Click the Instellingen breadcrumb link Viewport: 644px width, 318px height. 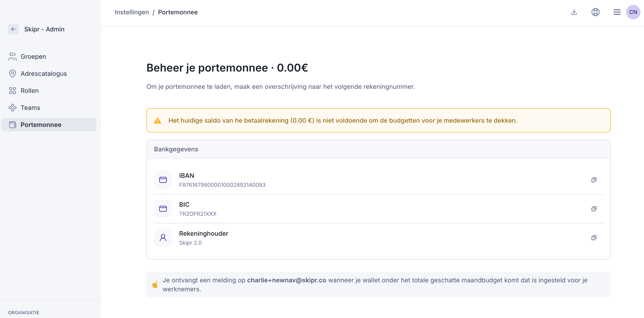tap(131, 12)
